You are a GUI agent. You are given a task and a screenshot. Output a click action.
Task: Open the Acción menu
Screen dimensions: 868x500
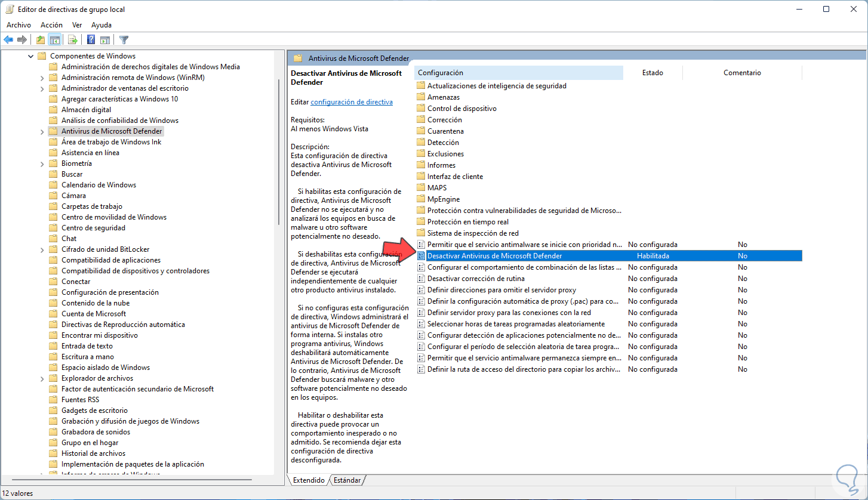coord(51,25)
